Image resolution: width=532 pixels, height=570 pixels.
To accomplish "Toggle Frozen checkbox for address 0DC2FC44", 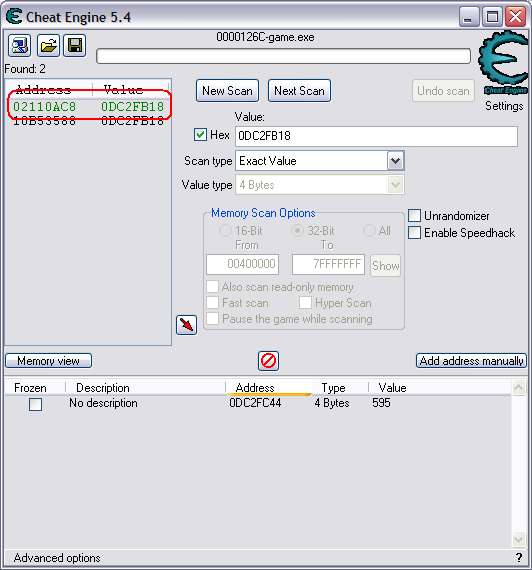I will (x=35, y=404).
